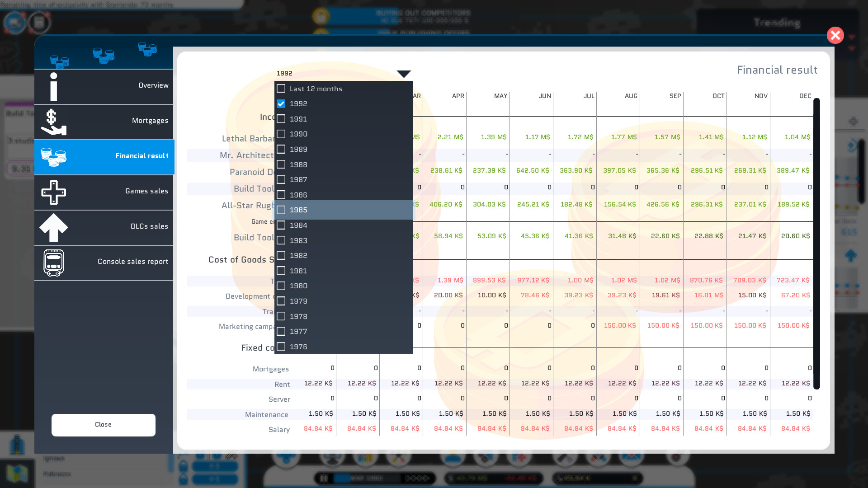Open Mortgages via hand-dollar icon
868x488 pixels.
coord(53,122)
